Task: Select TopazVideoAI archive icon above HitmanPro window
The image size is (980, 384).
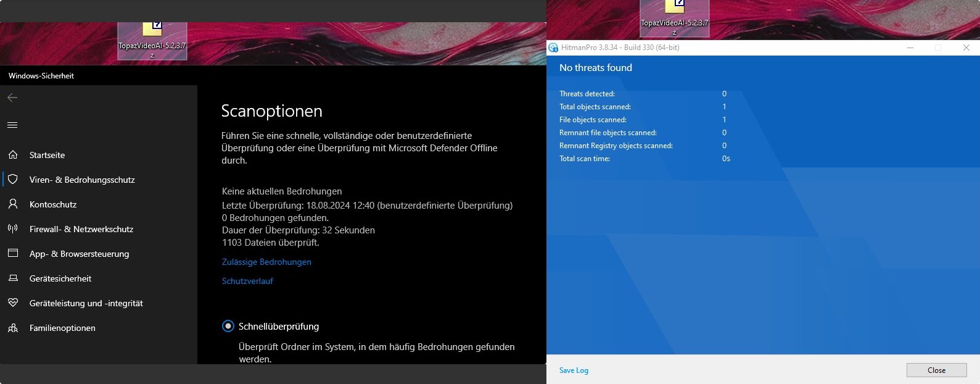Action: 675,19
